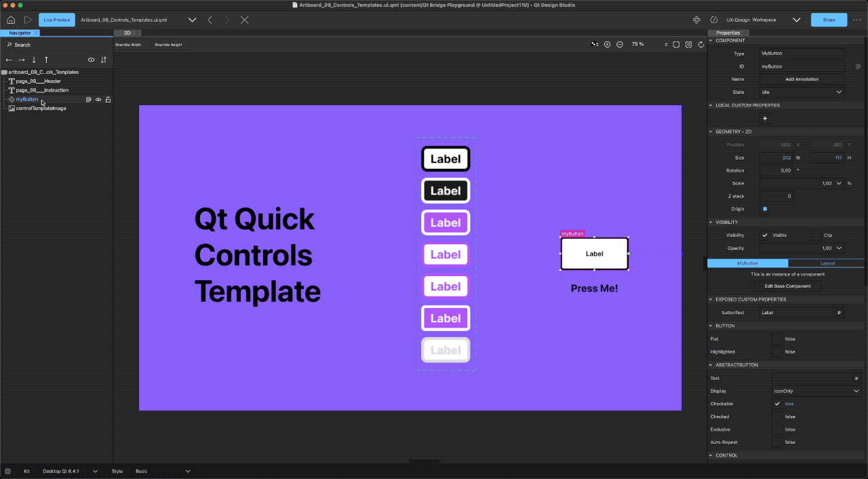Viewport: 868px width, 479px height.
Task: Switch to the Layout tab in Properties
Action: click(x=827, y=263)
